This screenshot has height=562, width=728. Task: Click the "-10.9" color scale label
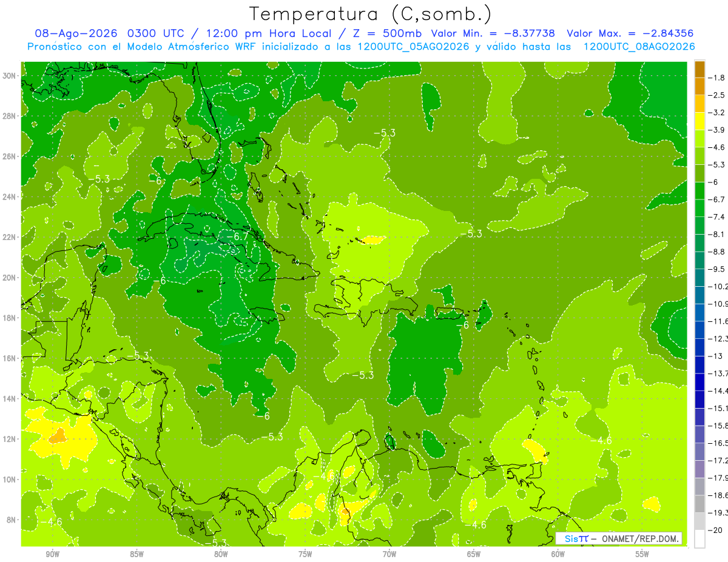[718, 304]
